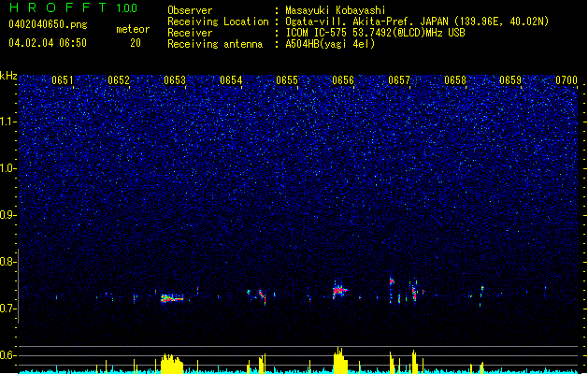Click the Receiver label
Viewport: 588px width, 374px height.
point(190,33)
